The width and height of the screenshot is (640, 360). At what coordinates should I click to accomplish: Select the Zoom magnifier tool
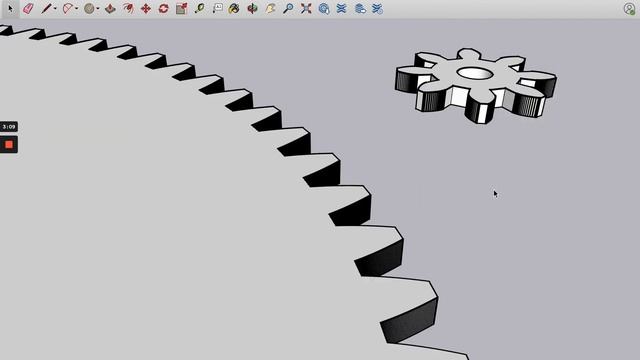(x=288, y=9)
